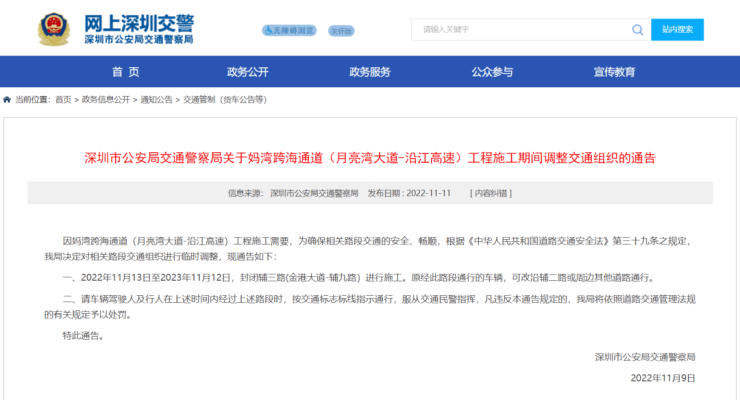Image resolution: width=740 pixels, height=400 pixels.
Task: Open 通知公告 breadcrumb link
Action: click(156, 100)
